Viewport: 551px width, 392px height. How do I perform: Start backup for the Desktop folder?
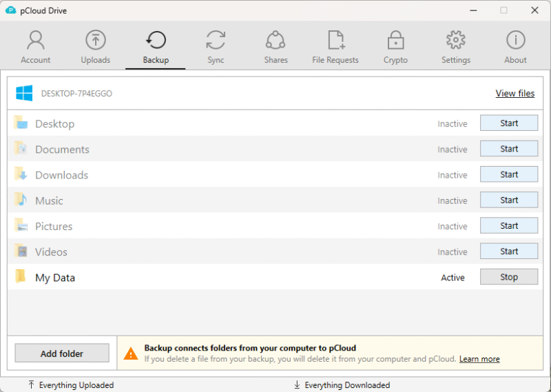coord(509,123)
